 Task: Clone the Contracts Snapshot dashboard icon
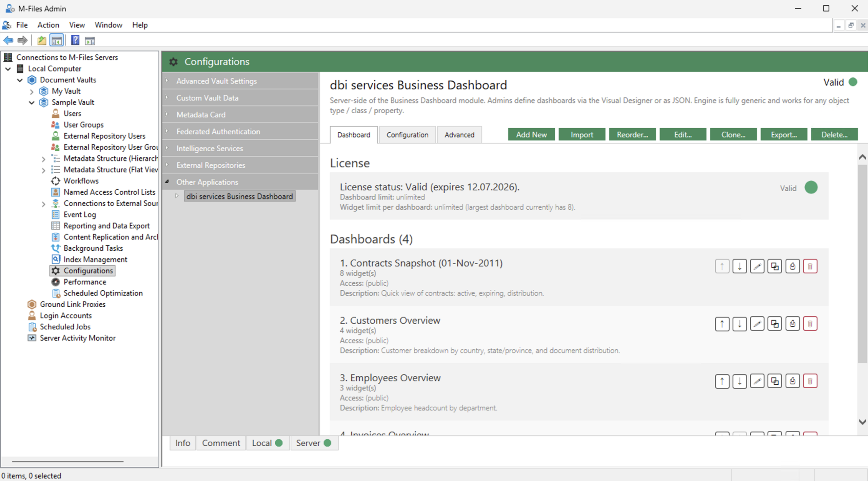[775, 266]
